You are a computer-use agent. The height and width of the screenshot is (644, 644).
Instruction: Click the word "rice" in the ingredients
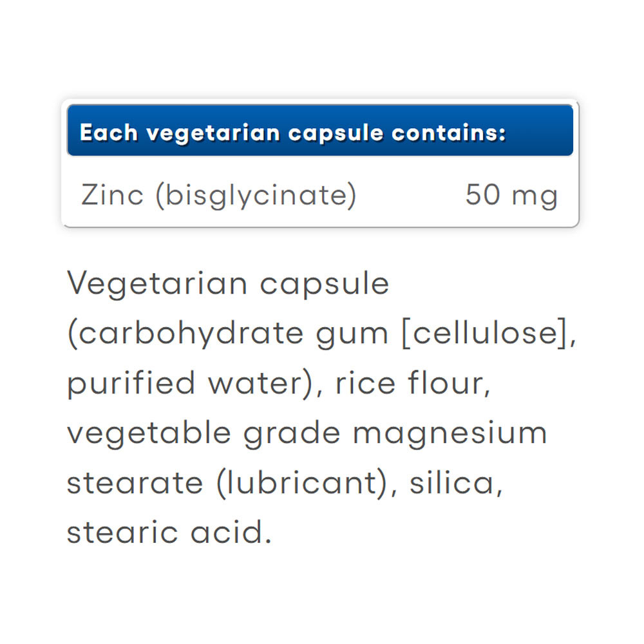tap(357, 384)
